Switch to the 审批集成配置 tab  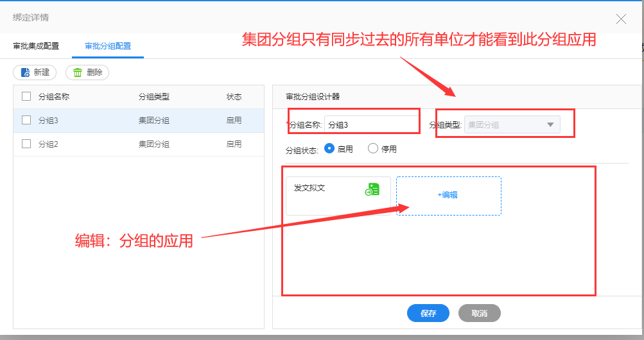point(36,46)
